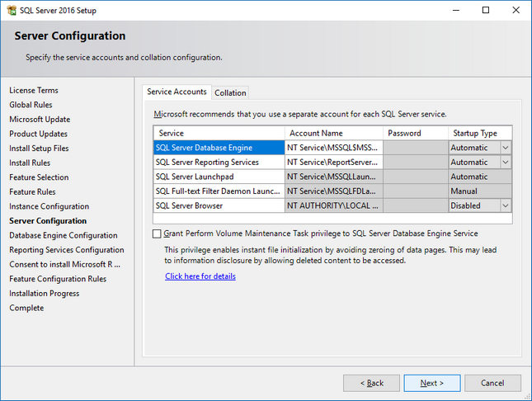Screen dimensions: 532x401
Task: Select the Service Accounts tab
Action: 177,92
